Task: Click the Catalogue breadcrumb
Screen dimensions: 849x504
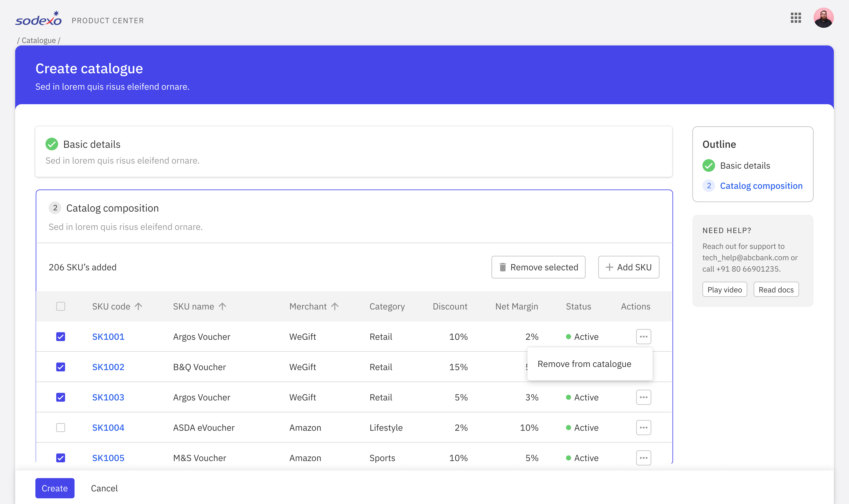Action: [x=38, y=40]
